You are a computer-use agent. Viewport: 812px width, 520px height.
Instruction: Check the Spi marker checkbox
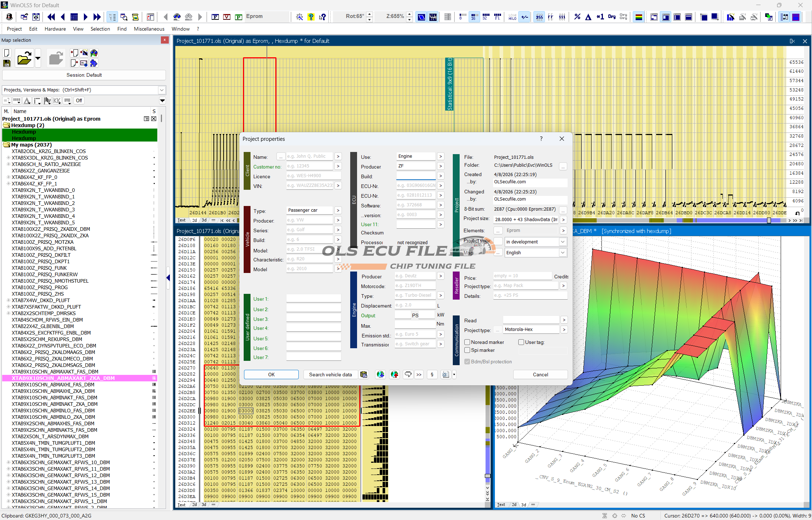coord(467,350)
